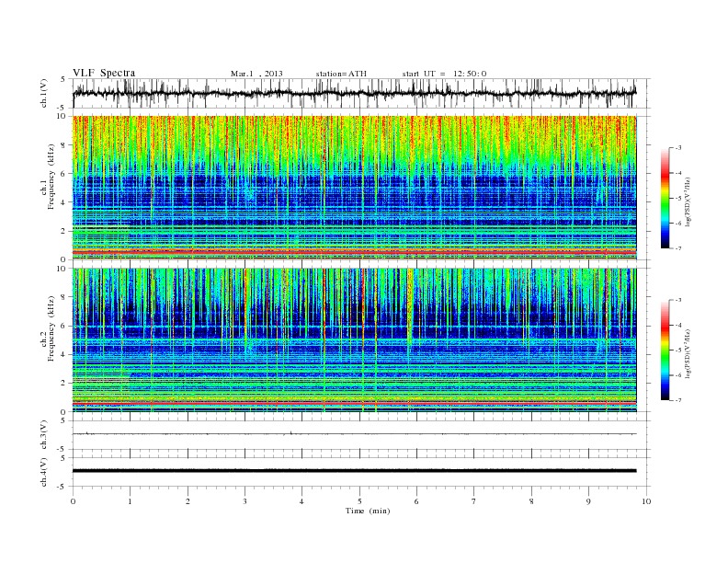Pick the ch.2 PSD color bar

[x=665, y=350]
